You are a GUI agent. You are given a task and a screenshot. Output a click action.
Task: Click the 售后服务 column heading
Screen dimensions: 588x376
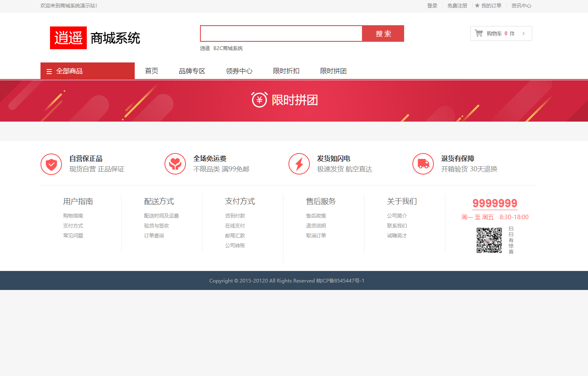point(321,201)
